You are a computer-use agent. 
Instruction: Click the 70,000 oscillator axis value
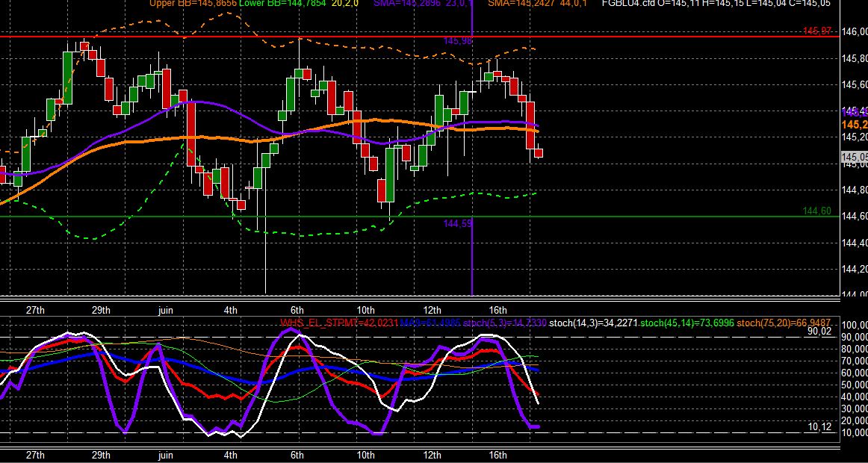pyautogui.click(x=854, y=361)
